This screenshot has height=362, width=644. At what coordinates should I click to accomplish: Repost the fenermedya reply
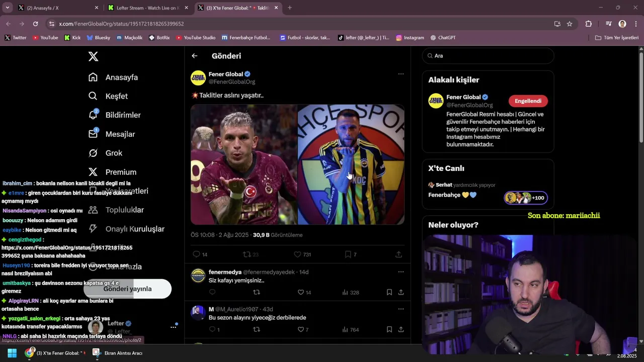tap(257, 292)
